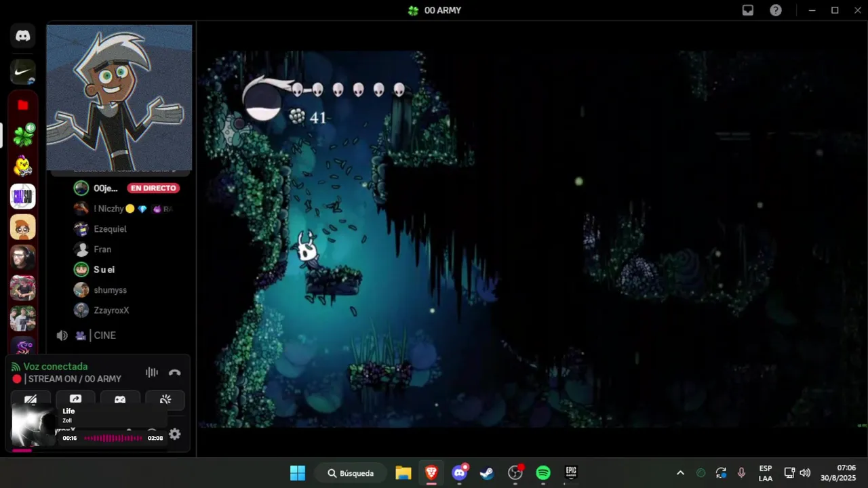
Task: Disconnect from voice with hang-up icon
Action: pyautogui.click(x=174, y=372)
